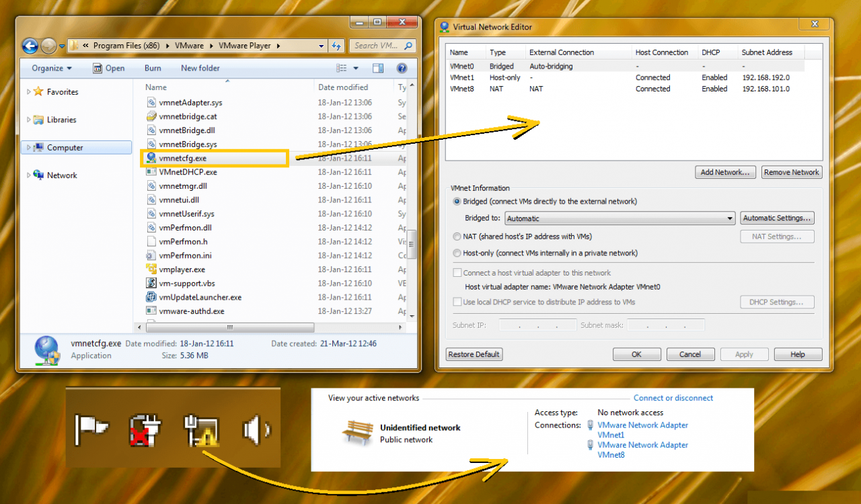Open the Connect or disconnect link
Image resolution: width=861 pixels, height=504 pixels.
coord(673,398)
